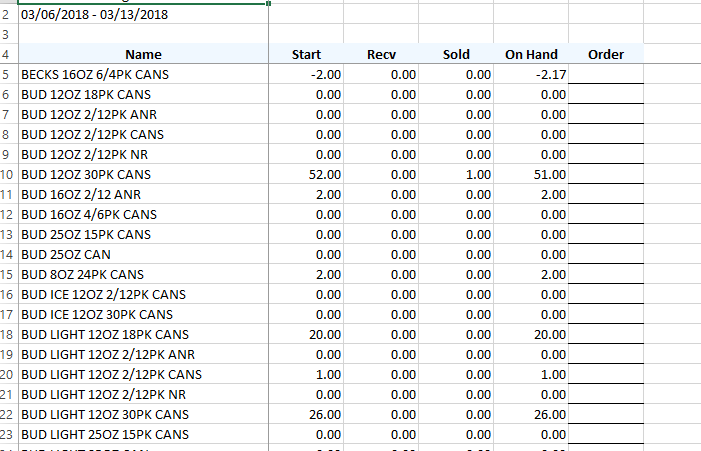Image resolution: width=701 pixels, height=451 pixels.
Task: Select the BUD LIGHT 12OZ 2/12PK CANS cell
Action: pyautogui.click(x=144, y=374)
